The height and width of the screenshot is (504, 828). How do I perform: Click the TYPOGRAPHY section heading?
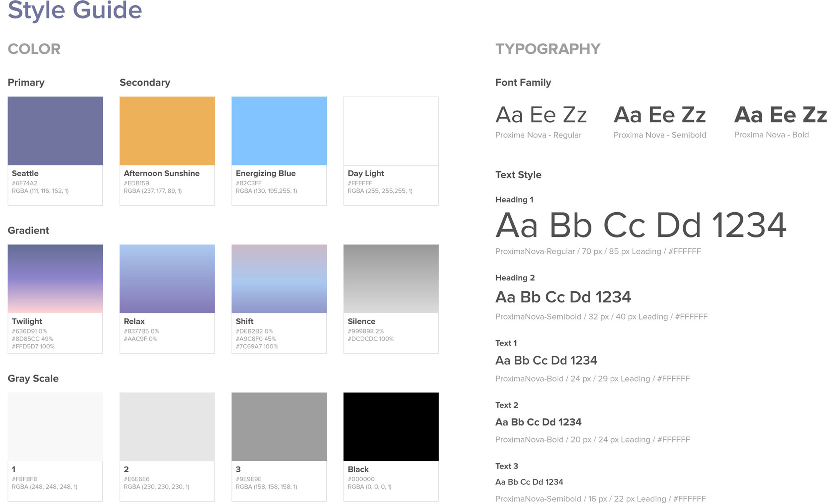pyautogui.click(x=547, y=49)
